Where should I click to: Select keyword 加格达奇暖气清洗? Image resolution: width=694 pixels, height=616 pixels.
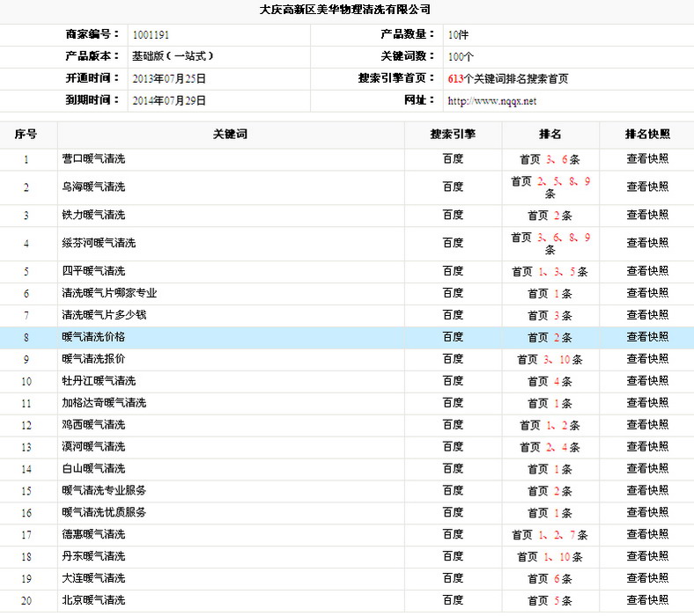(104, 403)
